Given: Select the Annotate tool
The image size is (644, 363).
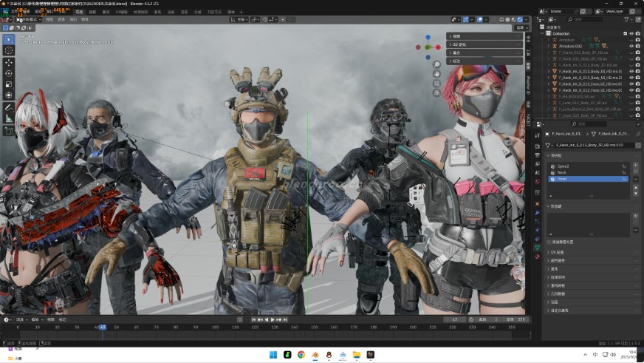Looking at the screenshot, I should pos(9,106).
